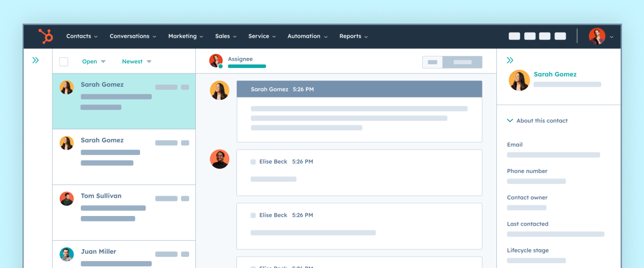Tick the select-all conversations checkbox
This screenshot has width=644, height=268.
63,62
